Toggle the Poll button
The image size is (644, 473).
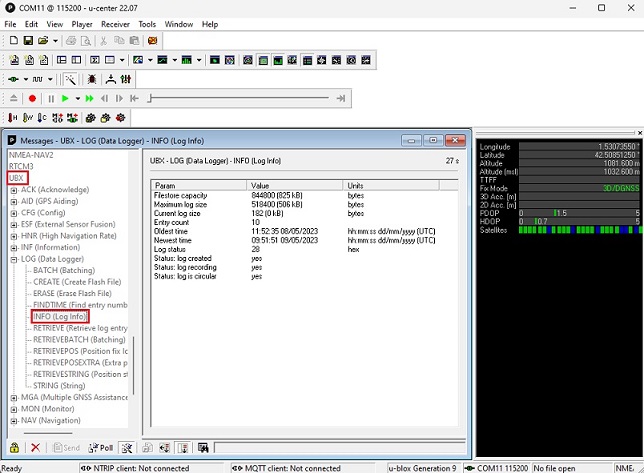(x=101, y=448)
